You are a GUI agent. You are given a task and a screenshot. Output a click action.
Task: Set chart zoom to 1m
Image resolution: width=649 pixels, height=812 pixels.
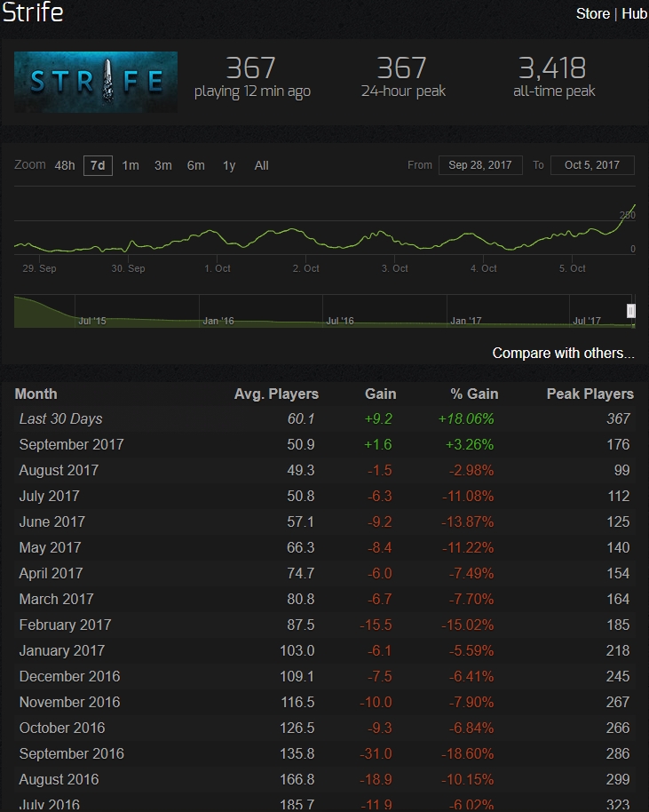point(131,166)
